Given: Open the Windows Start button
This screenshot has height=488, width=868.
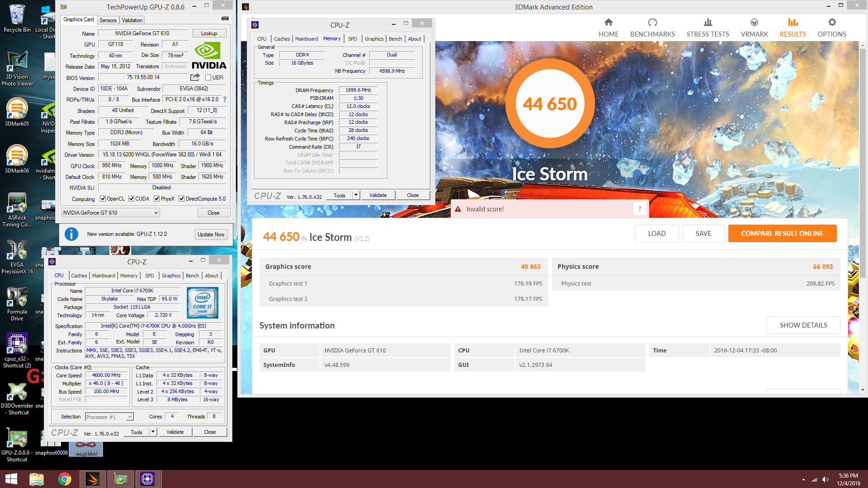Looking at the screenshot, I should [11, 479].
